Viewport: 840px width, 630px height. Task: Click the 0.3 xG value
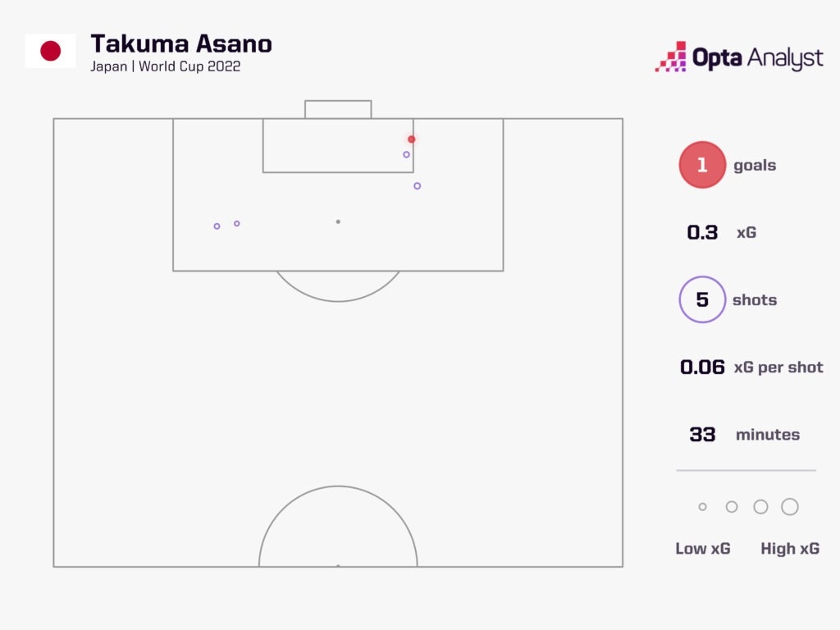pyautogui.click(x=702, y=232)
